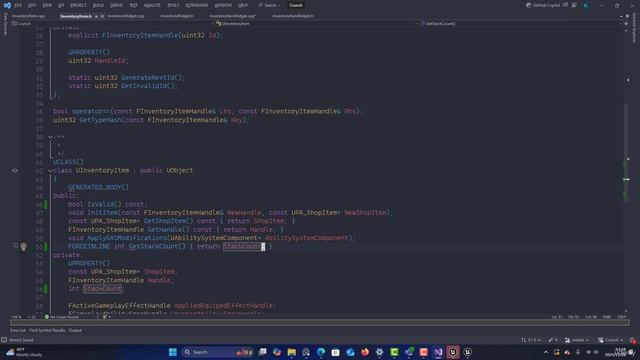
Task: Switch to Visual Studio taskbar icon
Action: coord(438,352)
